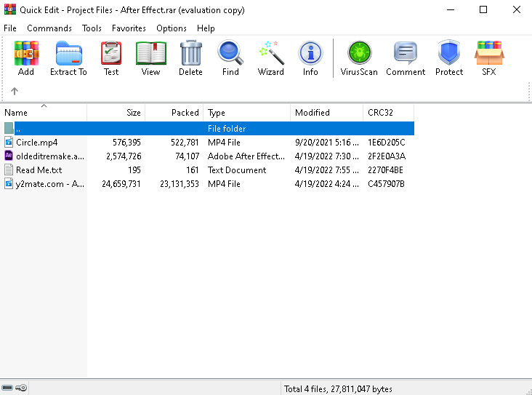This screenshot has width=532, height=395.
Task: Sort by the Name column header
Action: [x=44, y=113]
